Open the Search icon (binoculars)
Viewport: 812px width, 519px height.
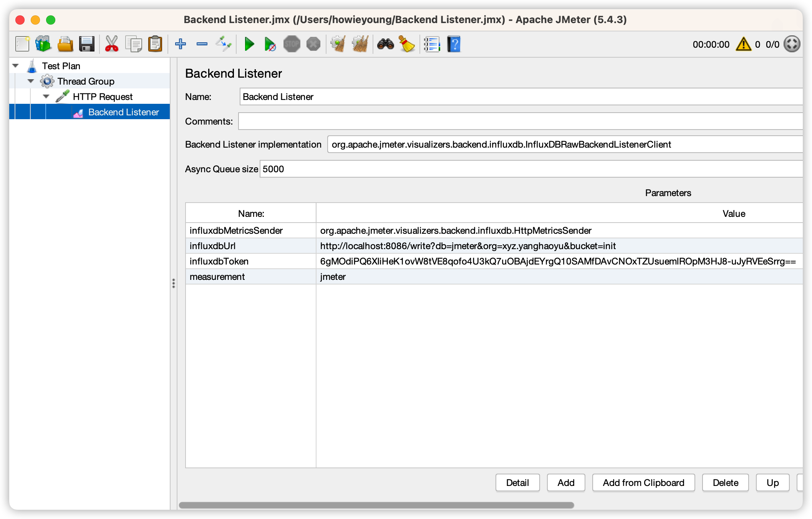386,44
